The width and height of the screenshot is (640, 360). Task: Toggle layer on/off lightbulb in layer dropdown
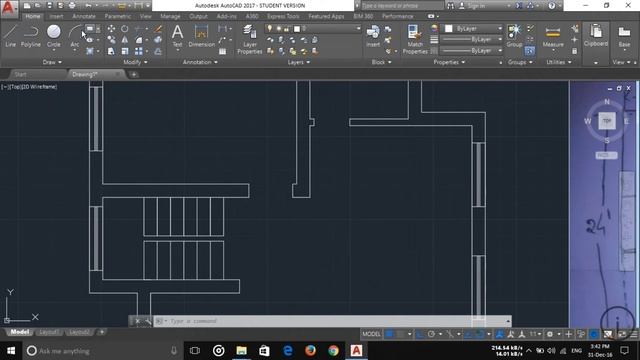click(269, 29)
